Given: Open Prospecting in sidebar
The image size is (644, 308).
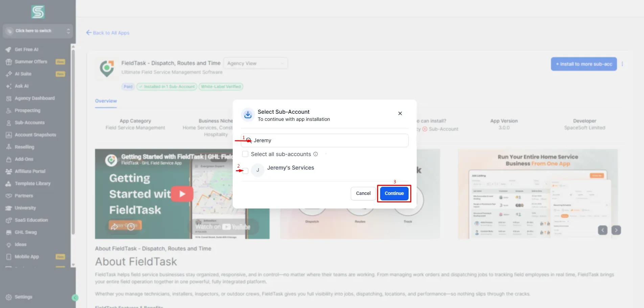Looking at the screenshot, I should pyautogui.click(x=27, y=110).
